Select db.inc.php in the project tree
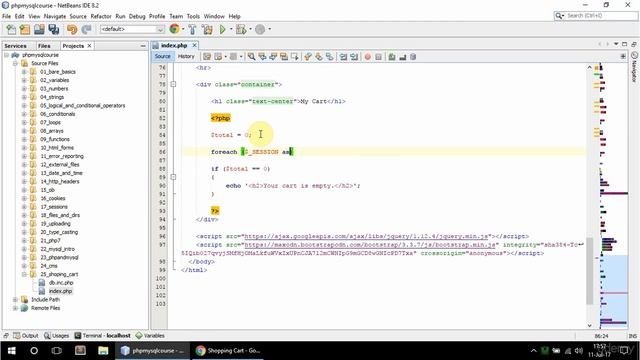The width and height of the screenshot is (640, 360). point(61,283)
